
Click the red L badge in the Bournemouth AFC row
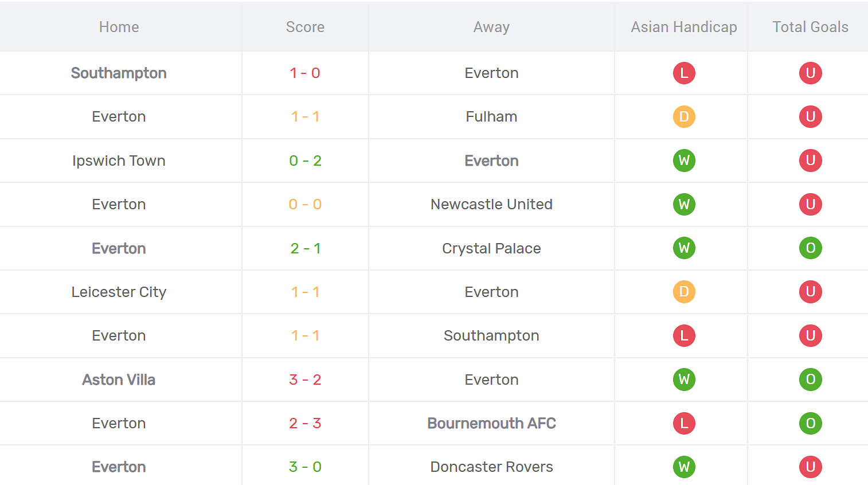[684, 423]
